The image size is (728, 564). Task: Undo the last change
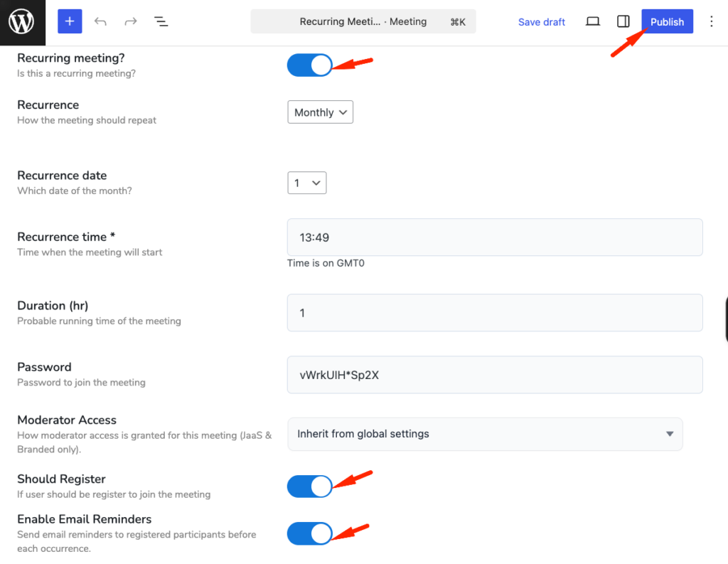(100, 21)
